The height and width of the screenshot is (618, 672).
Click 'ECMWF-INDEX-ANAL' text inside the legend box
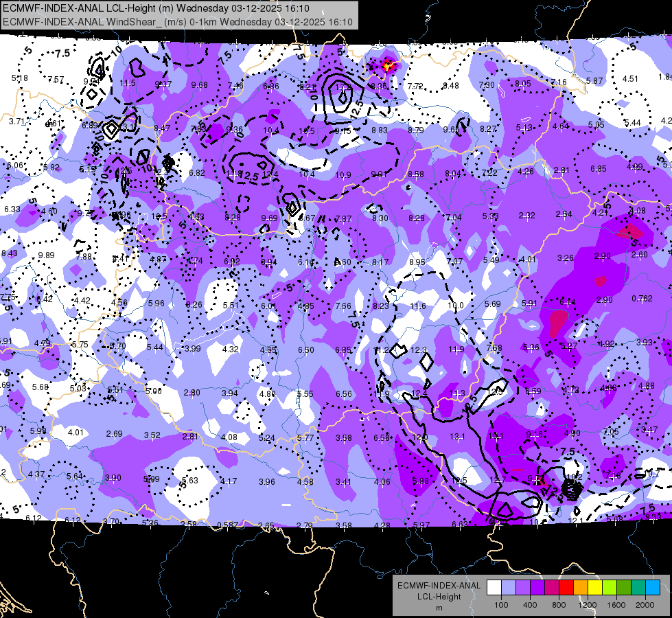pos(439,586)
